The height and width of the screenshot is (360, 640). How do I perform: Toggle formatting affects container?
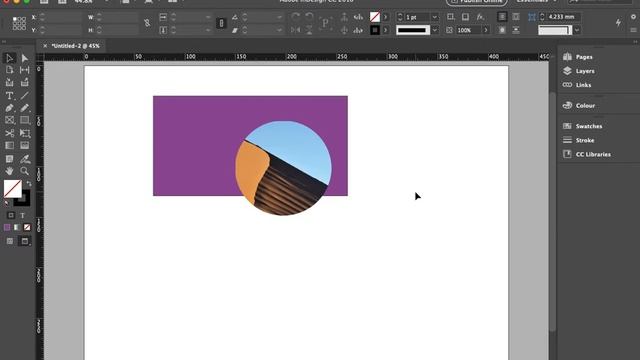pyautogui.click(x=11, y=215)
